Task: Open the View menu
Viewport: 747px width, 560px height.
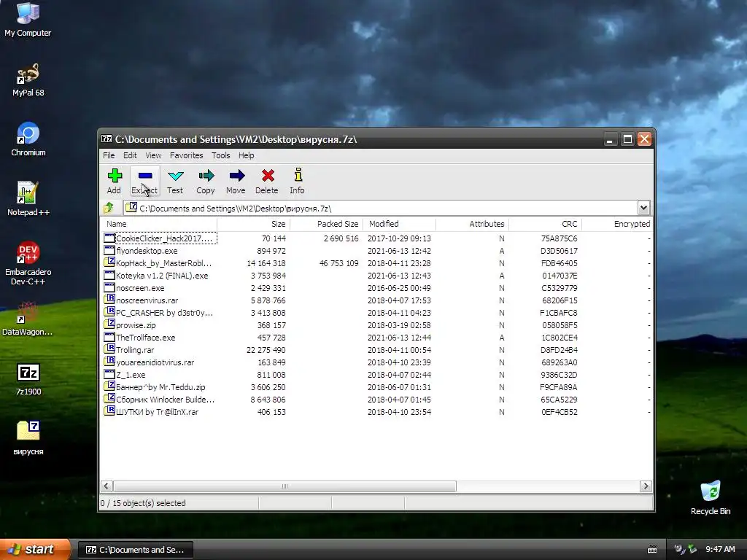Action: pos(153,155)
